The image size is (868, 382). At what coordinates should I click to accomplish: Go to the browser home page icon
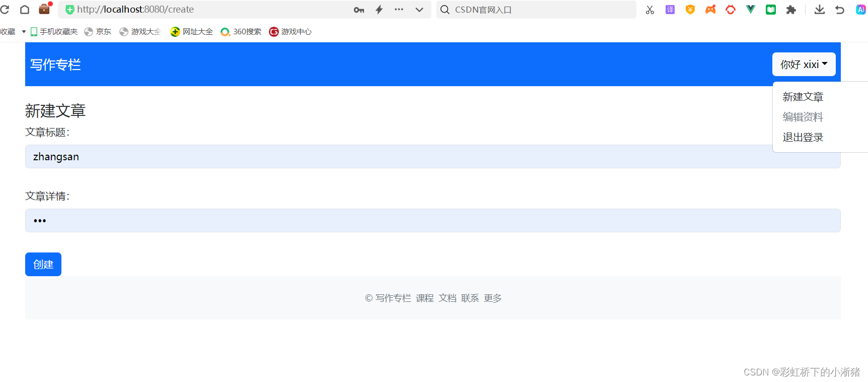point(24,10)
